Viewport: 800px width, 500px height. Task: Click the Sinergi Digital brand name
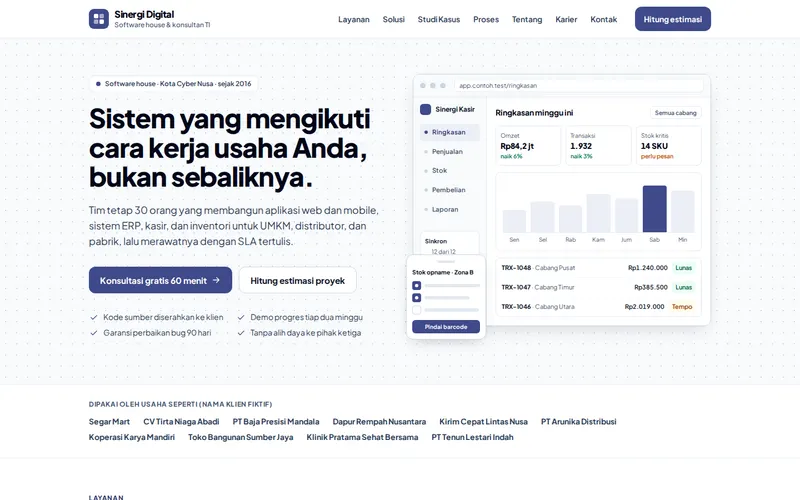(144, 14)
